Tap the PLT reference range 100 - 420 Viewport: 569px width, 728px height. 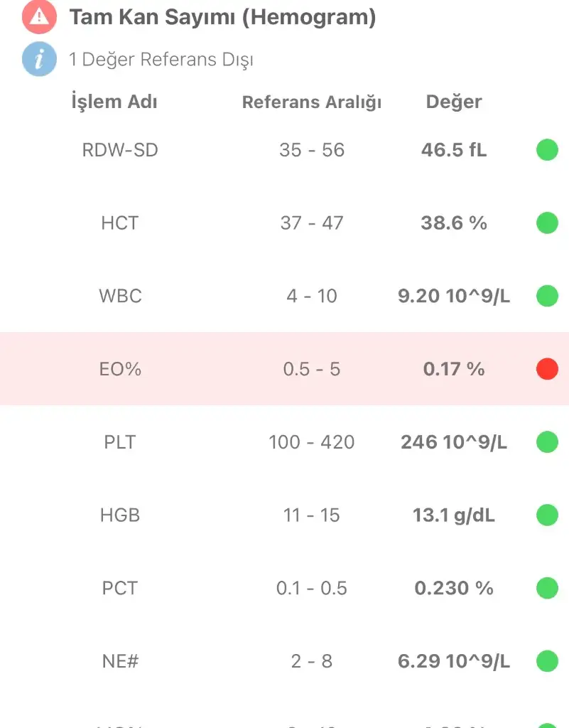point(312,442)
